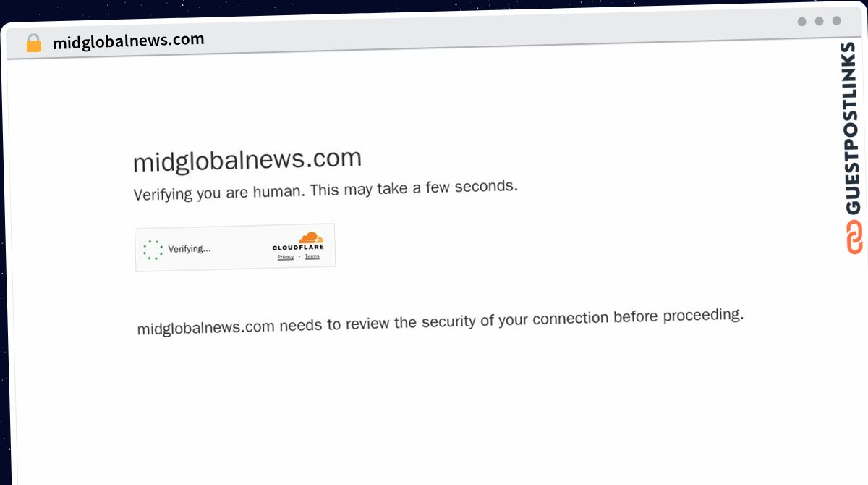This screenshot has width=868, height=485.
Task: Open the Cloudflare Terms link
Action: coord(312,256)
